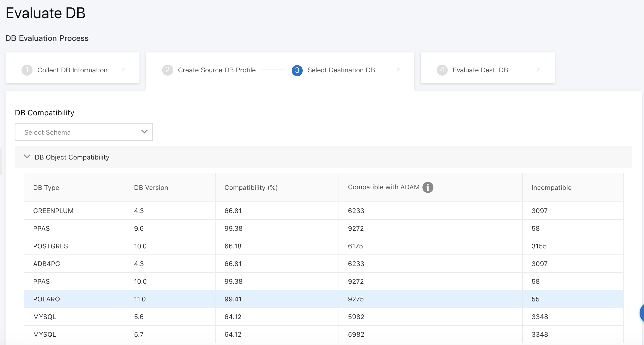Click step 4 circle icon

442,70
